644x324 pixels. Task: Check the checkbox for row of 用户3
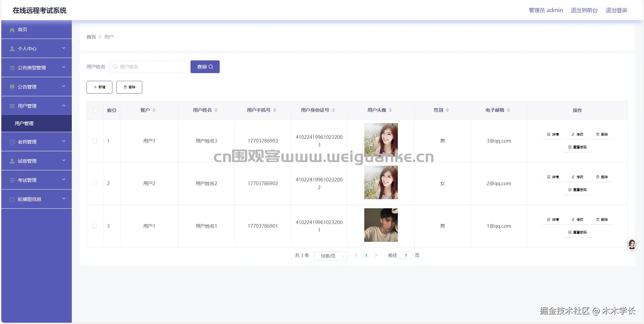[x=95, y=141]
